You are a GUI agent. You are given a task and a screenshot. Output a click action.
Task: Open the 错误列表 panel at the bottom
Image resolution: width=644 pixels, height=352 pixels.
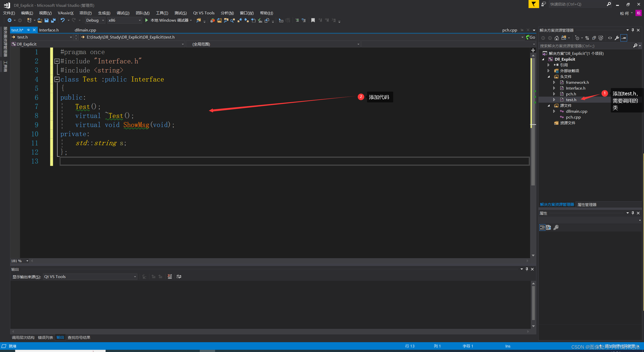coord(46,337)
